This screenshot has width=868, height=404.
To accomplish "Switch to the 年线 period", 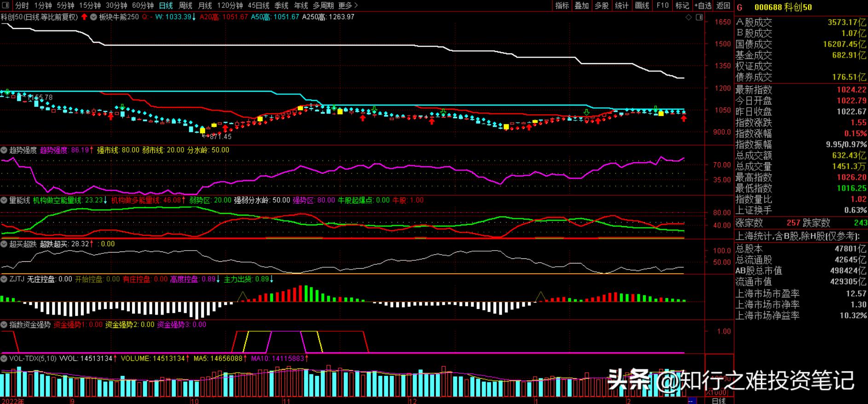I will (x=301, y=6).
